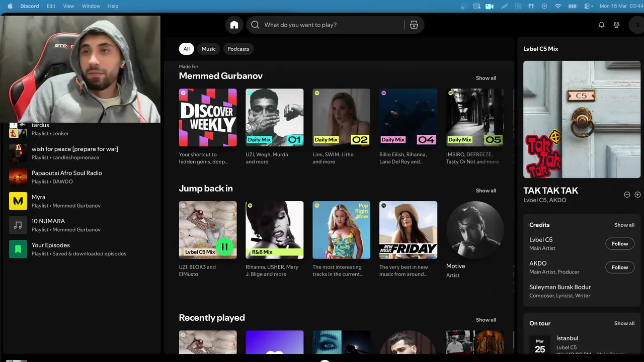The height and width of the screenshot is (362, 644).
Task: Click the TAK TAK TAK album artwork
Action: click(x=582, y=120)
